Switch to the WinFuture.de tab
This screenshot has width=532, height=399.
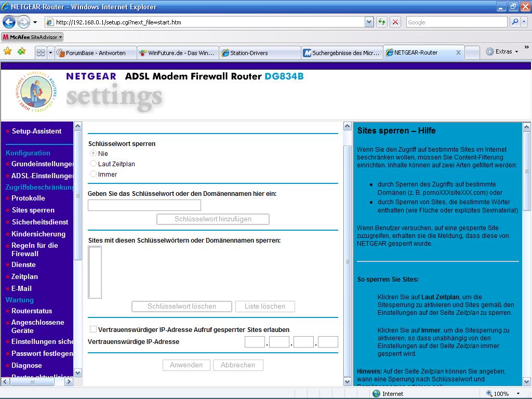click(178, 53)
